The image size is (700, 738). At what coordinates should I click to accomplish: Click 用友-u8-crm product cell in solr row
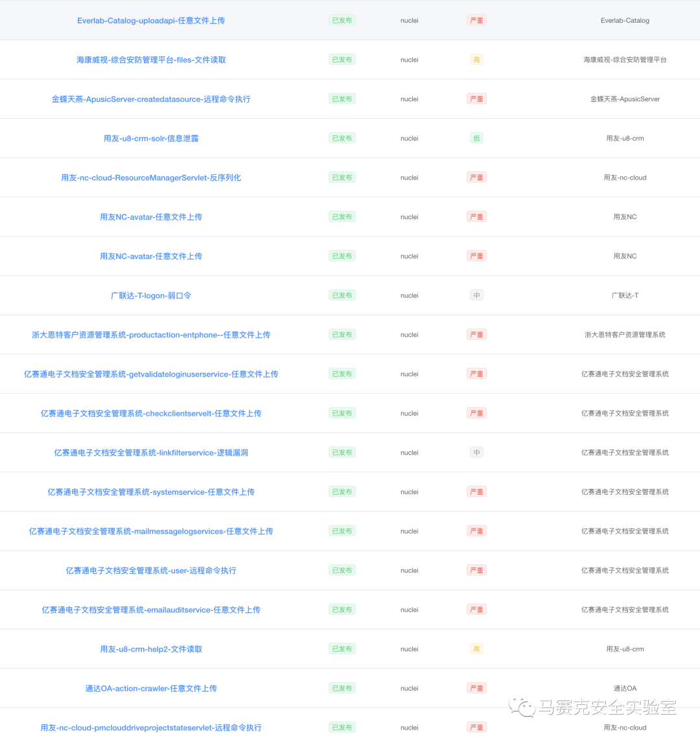click(625, 138)
